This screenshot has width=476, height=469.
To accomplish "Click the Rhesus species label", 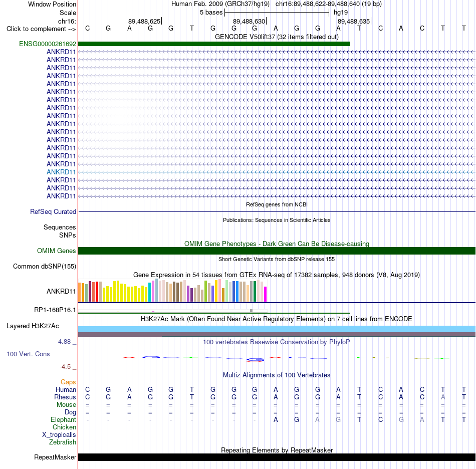I will (65, 397).
